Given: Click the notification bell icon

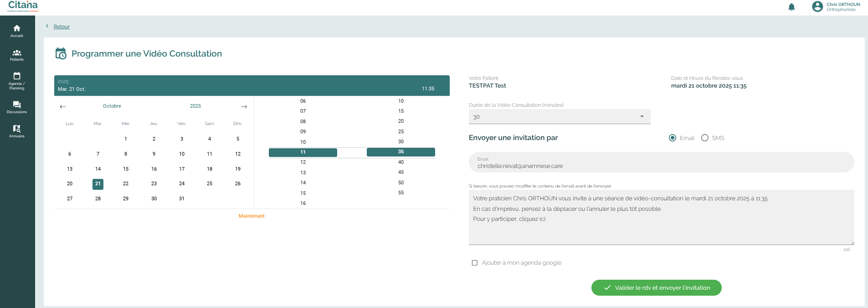Looking at the screenshot, I should [791, 7].
